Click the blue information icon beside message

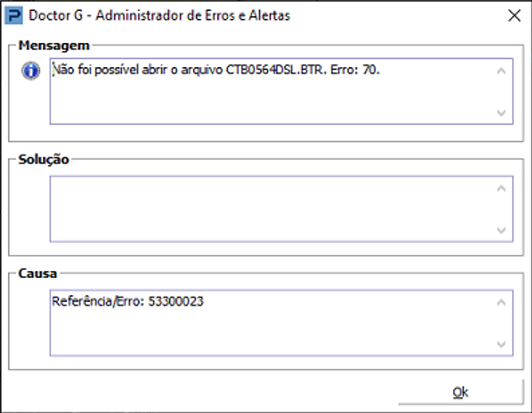tap(31, 71)
